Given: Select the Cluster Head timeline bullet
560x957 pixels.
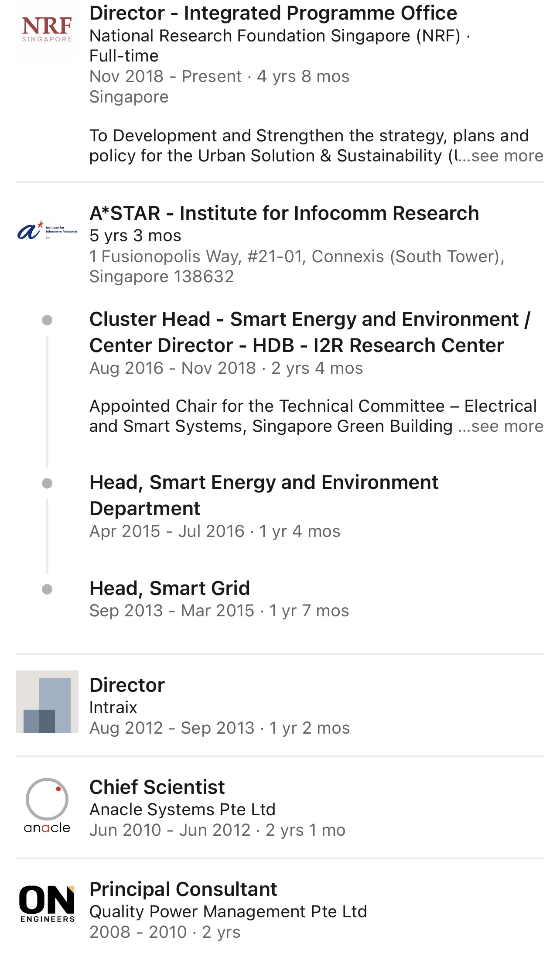Looking at the screenshot, I should point(47,320).
